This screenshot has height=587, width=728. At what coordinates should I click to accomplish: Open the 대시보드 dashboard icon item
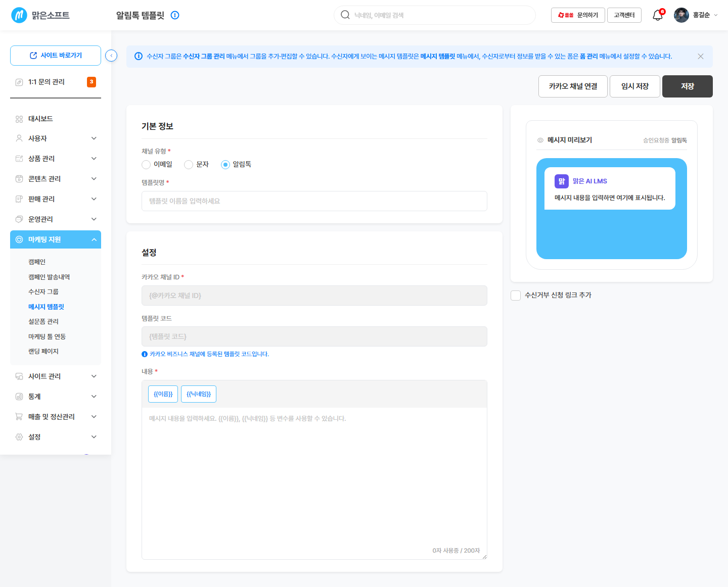tap(19, 119)
